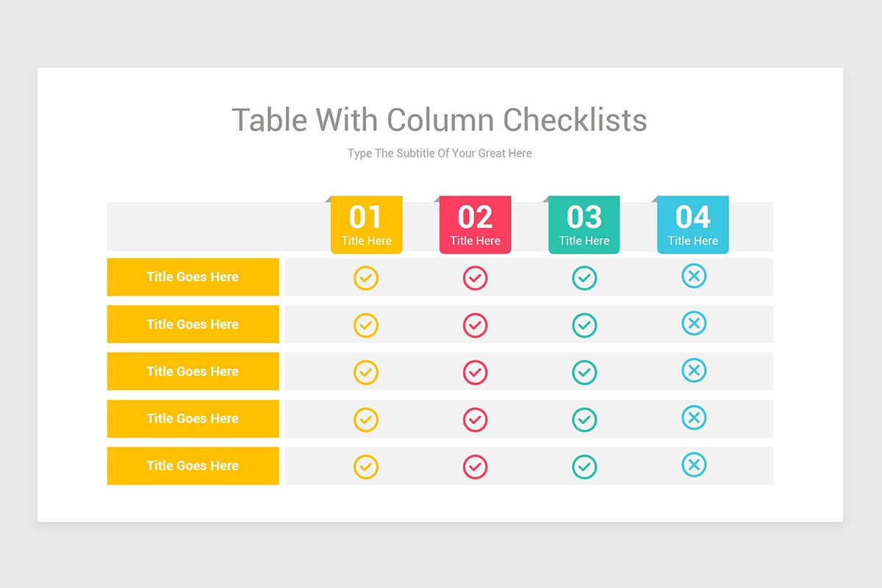Select the red 02 column header

tap(475, 224)
